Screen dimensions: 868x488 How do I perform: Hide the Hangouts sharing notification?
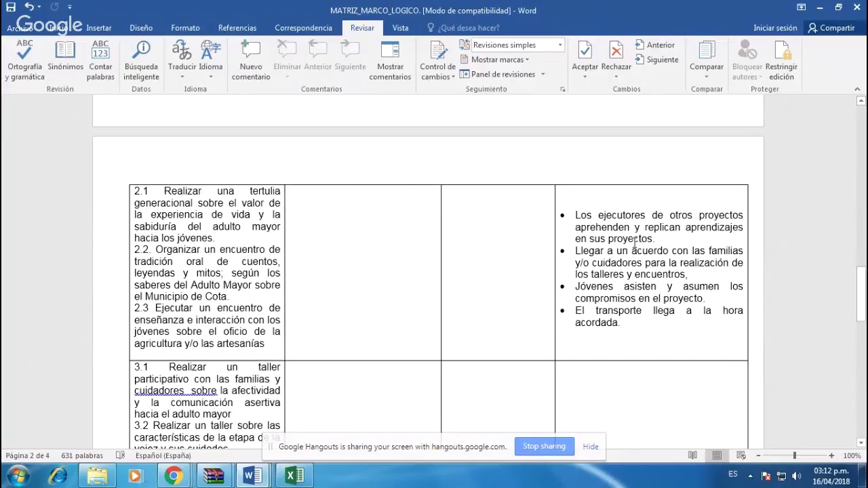591,446
